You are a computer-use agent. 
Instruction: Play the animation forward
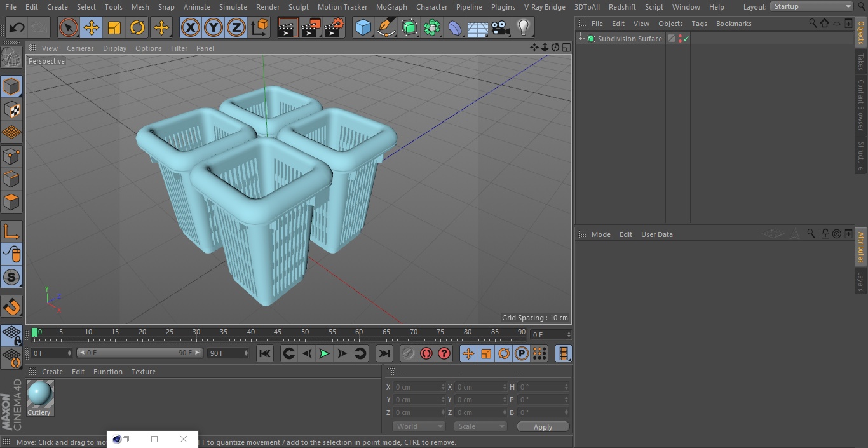pos(324,353)
